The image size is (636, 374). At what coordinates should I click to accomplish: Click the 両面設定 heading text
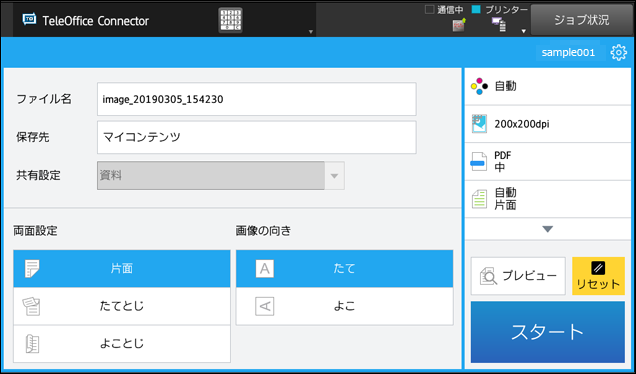click(x=35, y=231)
